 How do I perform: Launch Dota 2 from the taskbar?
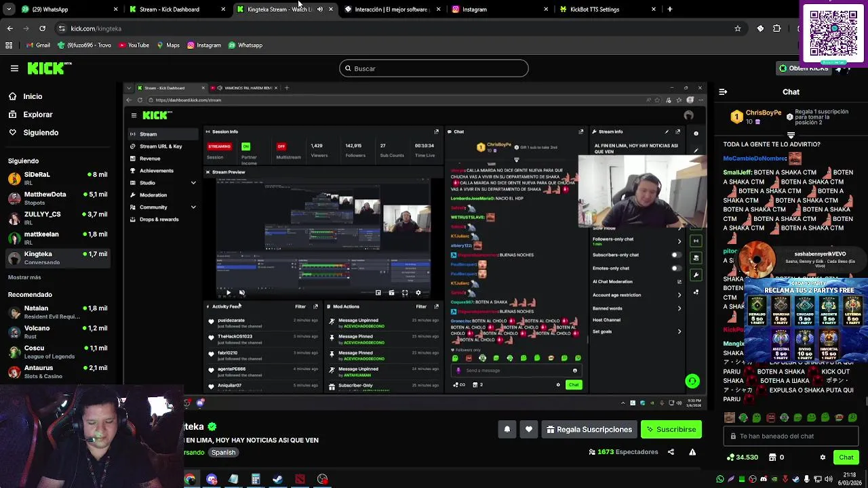pyautogui.click(x=300, y=479)
